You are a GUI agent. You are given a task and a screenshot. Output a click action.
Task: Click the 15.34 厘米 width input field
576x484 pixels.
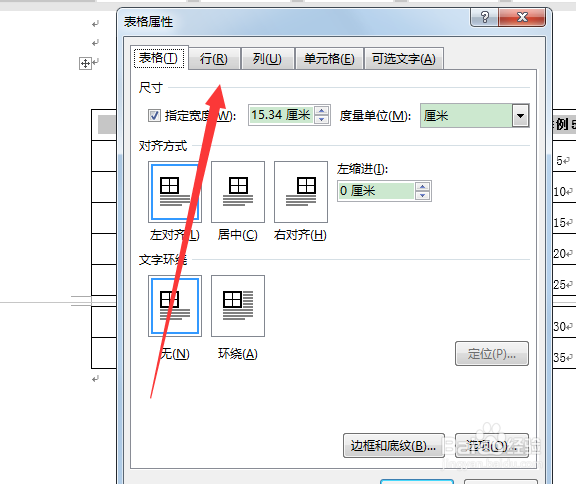[281, 115]
